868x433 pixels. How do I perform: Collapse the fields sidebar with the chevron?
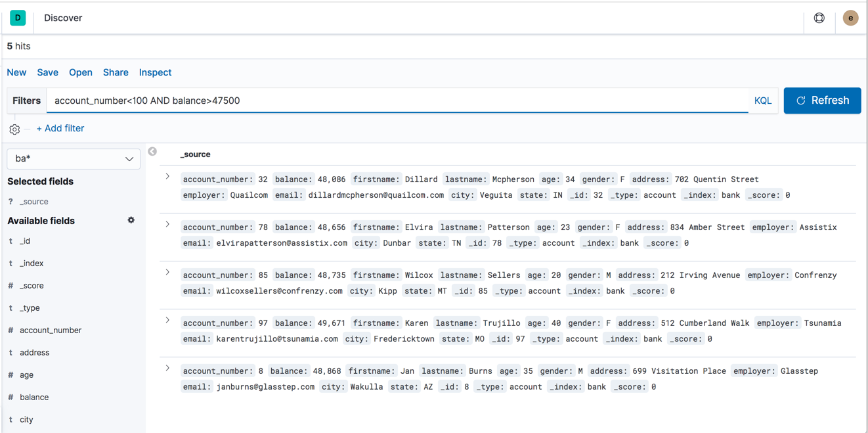coord(152,151)
